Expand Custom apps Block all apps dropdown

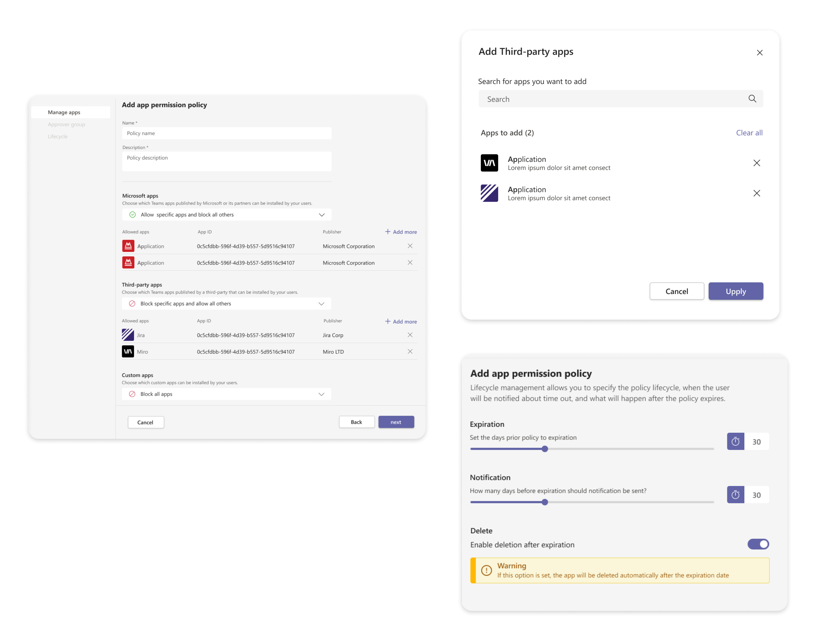click(x=321, y=394)
